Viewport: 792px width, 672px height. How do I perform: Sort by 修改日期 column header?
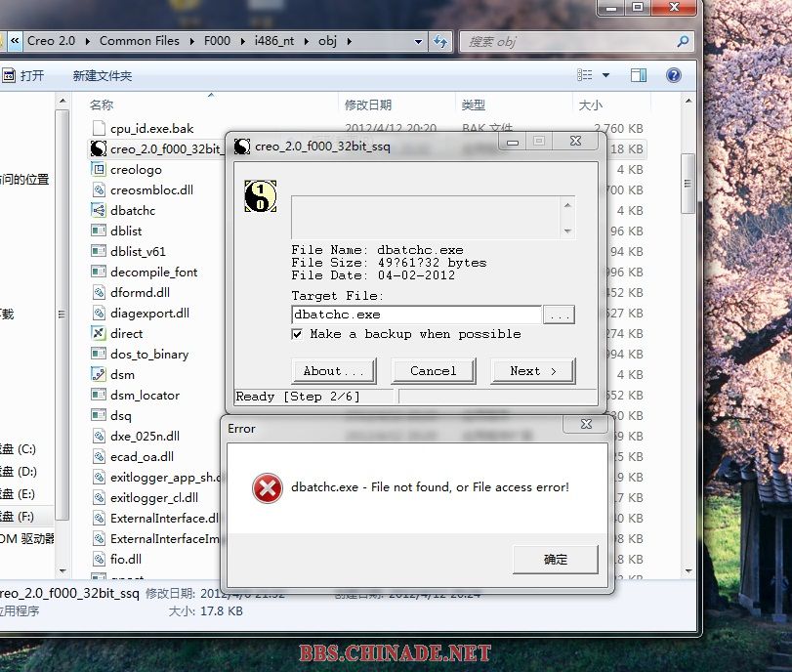pos(368,105)
